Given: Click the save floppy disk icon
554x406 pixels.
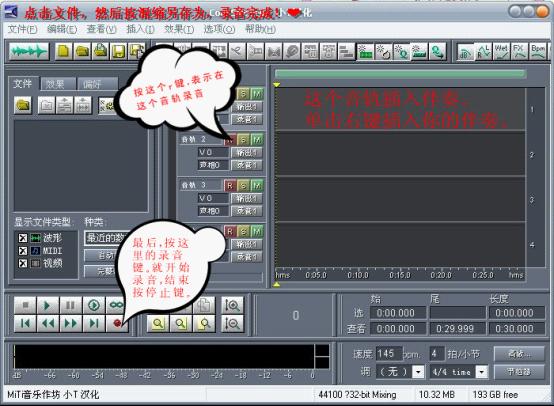Looking at the screenshot, I should pos(118,52).
